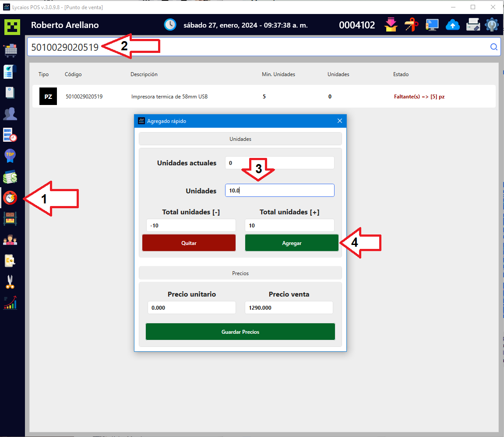Open the warehouse shelf inventory icon
Image resolution: width=504 pixels, height=437 pixels.
point(11,219)
